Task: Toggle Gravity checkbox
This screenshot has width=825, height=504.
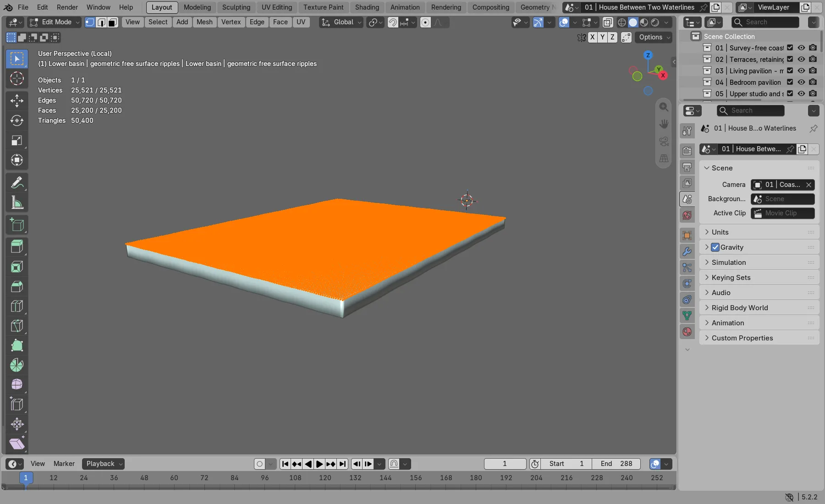Action: (x=715, y=247)
